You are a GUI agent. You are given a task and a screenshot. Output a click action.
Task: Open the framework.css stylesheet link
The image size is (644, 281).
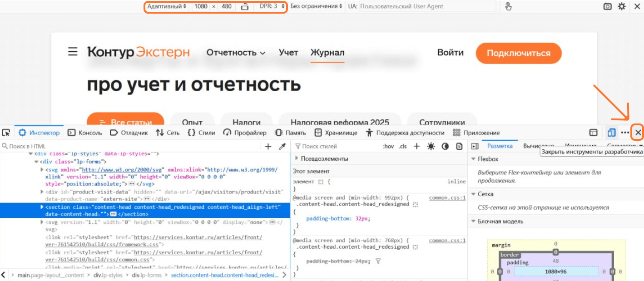[x=154, y=241]
